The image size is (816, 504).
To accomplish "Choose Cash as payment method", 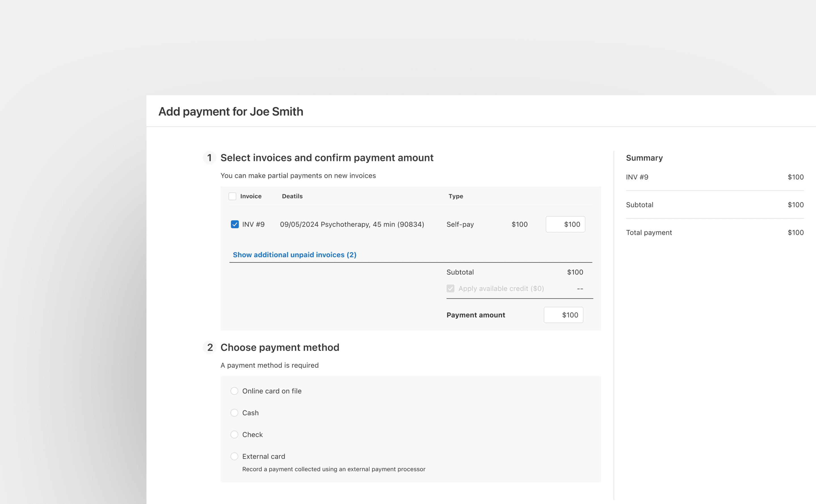I will [234, 413].
